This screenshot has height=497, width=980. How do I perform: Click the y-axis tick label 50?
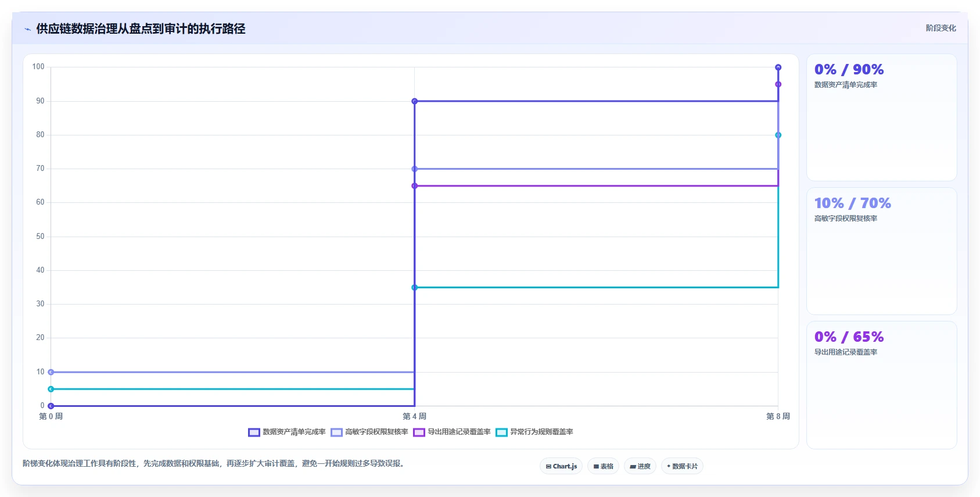[x=40, y=237]
